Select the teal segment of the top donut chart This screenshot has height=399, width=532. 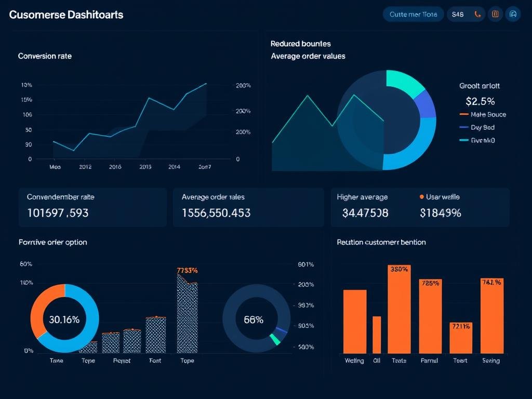tap(404, 82)
